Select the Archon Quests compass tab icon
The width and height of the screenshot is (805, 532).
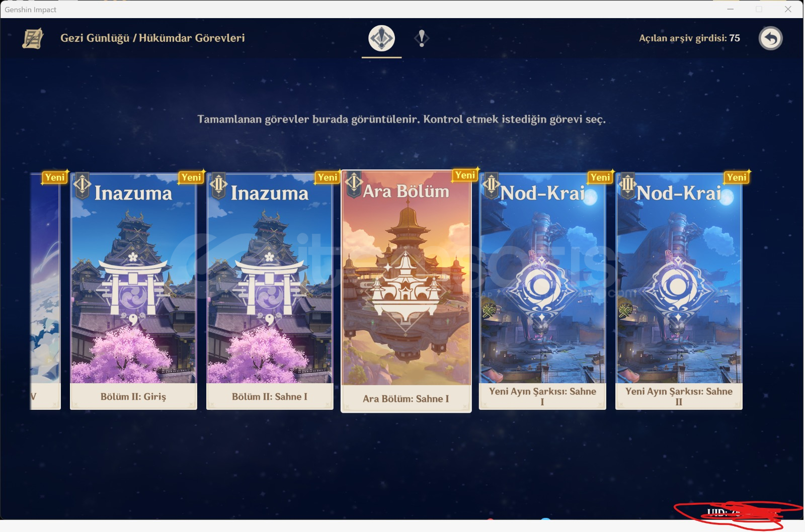pos(381,38)
